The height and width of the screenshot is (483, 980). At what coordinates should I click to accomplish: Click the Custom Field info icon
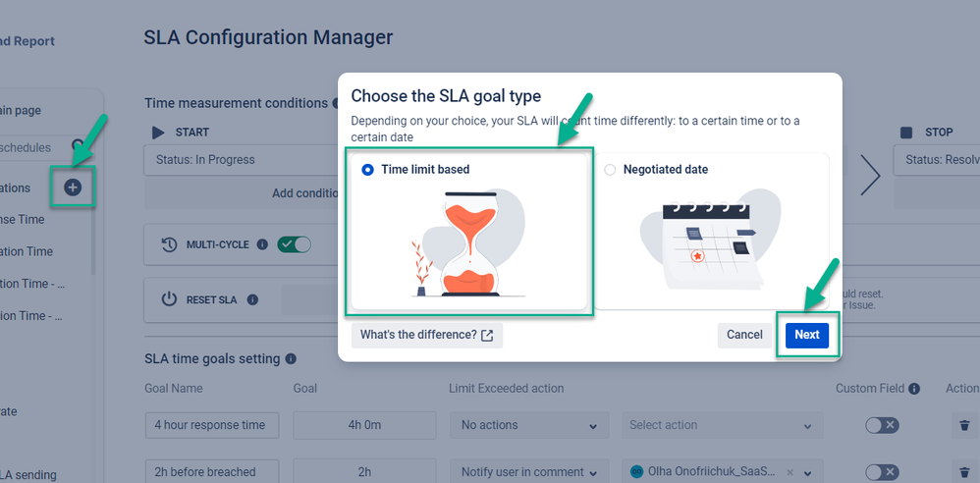click(x=914, y=389)
